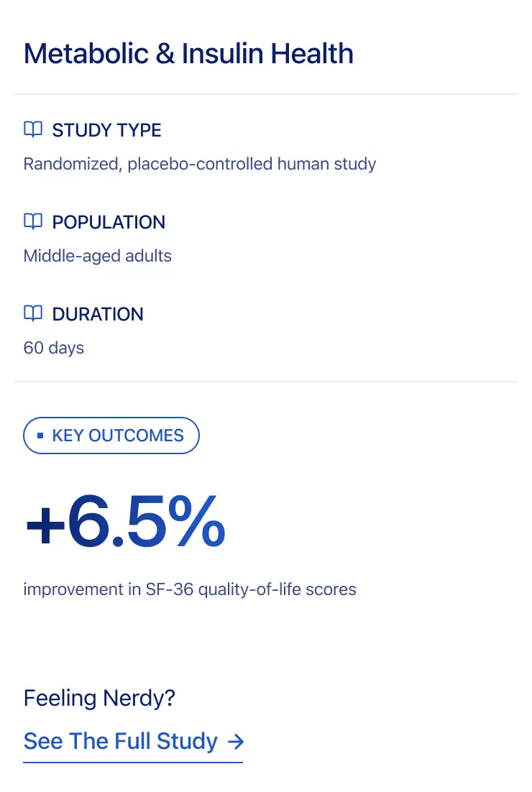Viewport: 532px width, 792px height.
Task: Click the Key Outcomes pill badge
Action: click(111, 436)
